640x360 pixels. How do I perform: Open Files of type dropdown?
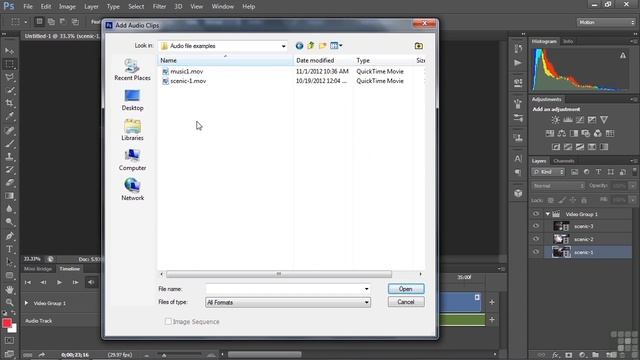tap(288, 302)
